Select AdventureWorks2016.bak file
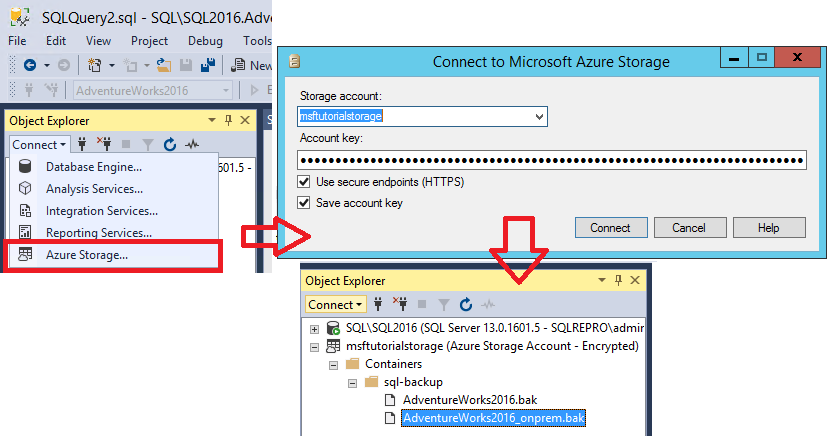 (470, 400)
